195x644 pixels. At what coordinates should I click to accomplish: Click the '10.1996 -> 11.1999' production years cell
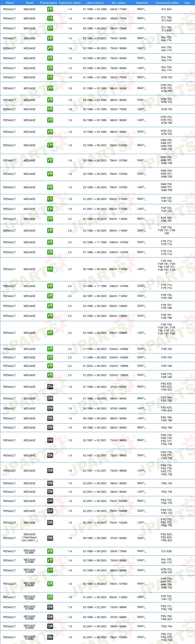coord(95,286)
